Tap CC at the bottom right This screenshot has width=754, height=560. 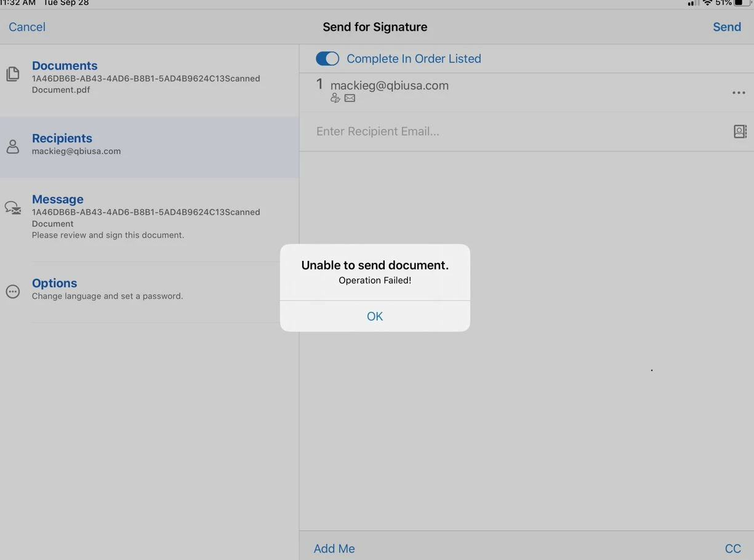(x=732, y=548)
